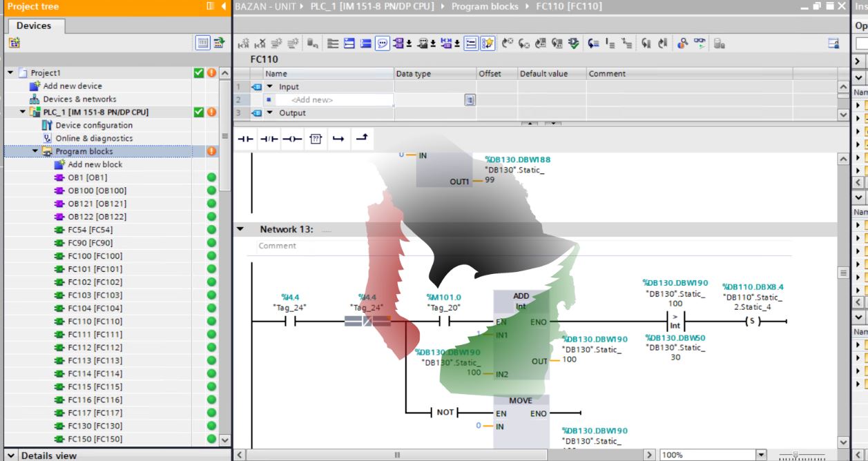
Task: Toggle the network comments toolbar button
Action: (382, 43)
